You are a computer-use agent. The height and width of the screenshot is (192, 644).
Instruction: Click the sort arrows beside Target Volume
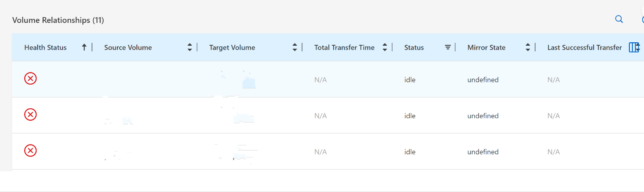pyautogui.click(x=295, y=47)
